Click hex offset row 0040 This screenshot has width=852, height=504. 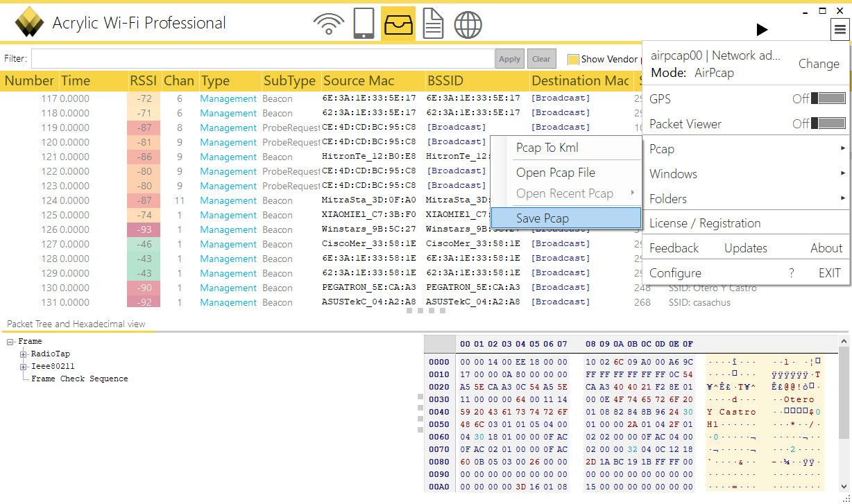point(439,412)
